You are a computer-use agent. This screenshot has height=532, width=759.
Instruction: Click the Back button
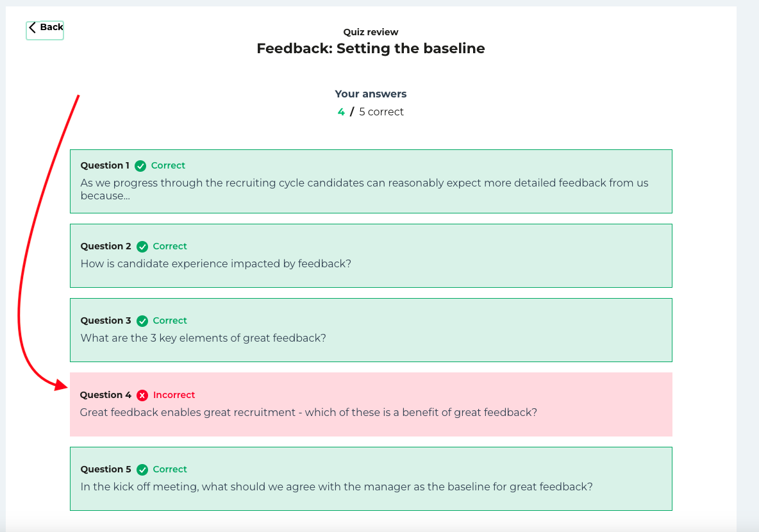[x=45, y=29]
